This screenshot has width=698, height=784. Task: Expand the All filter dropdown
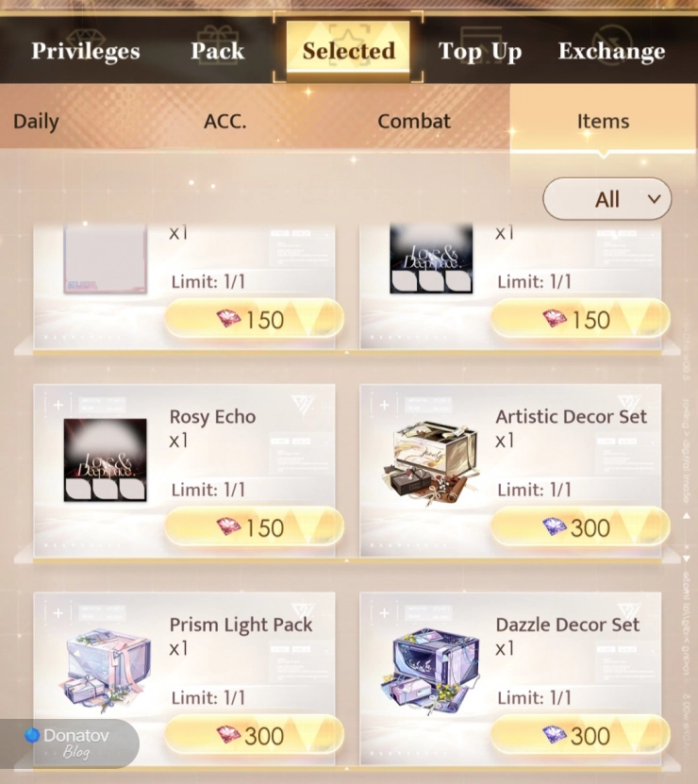(607, 199)
